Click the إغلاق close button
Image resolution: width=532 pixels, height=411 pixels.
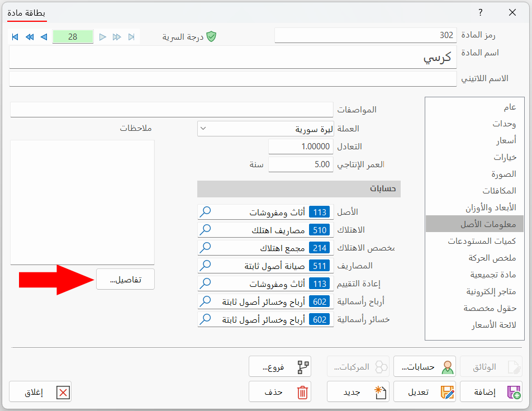coord(40,391)
